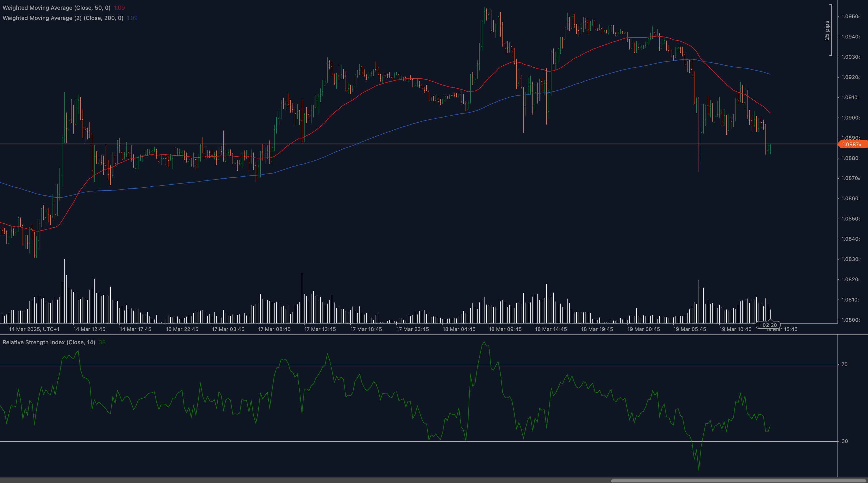Image resolution: width=868 pixels, height=483 pixels.
Task: Click the 1.0900 price axis label
Action: [851, 118]
